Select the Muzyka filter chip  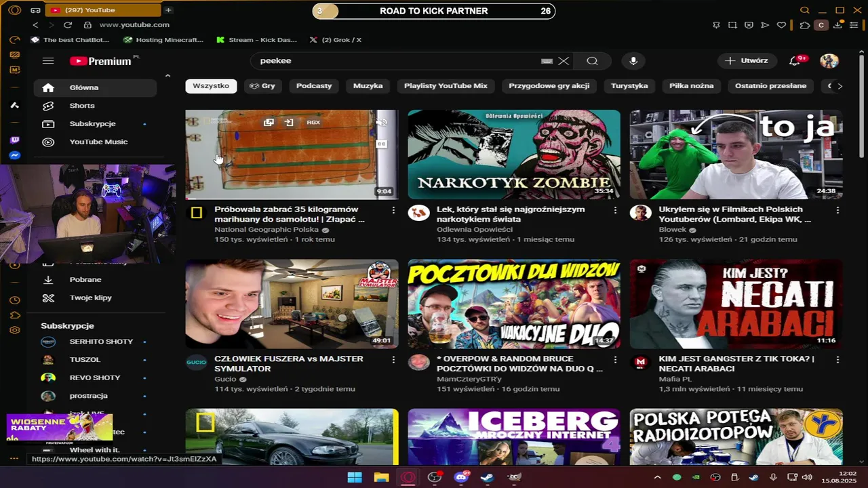coord(368,86)
